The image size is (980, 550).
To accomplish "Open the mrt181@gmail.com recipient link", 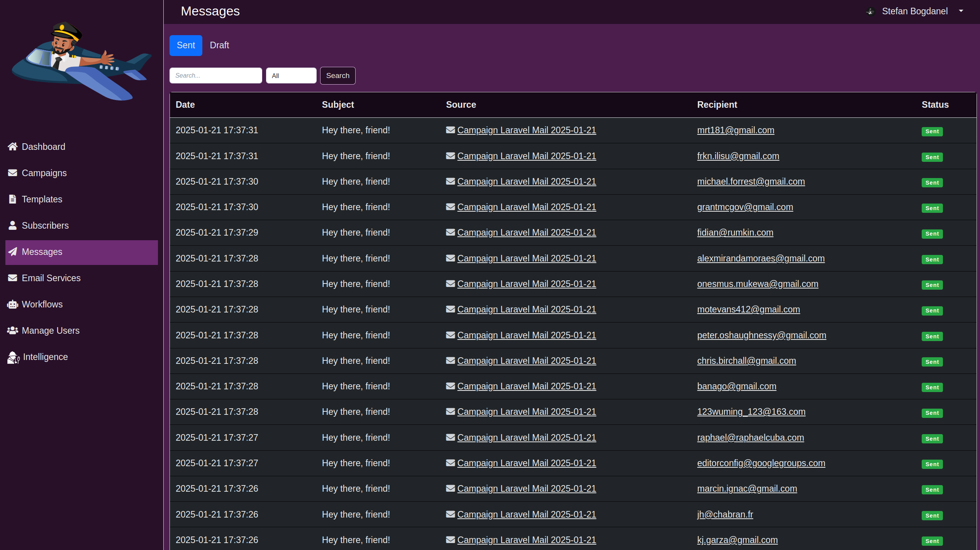I will pos(735,130).
